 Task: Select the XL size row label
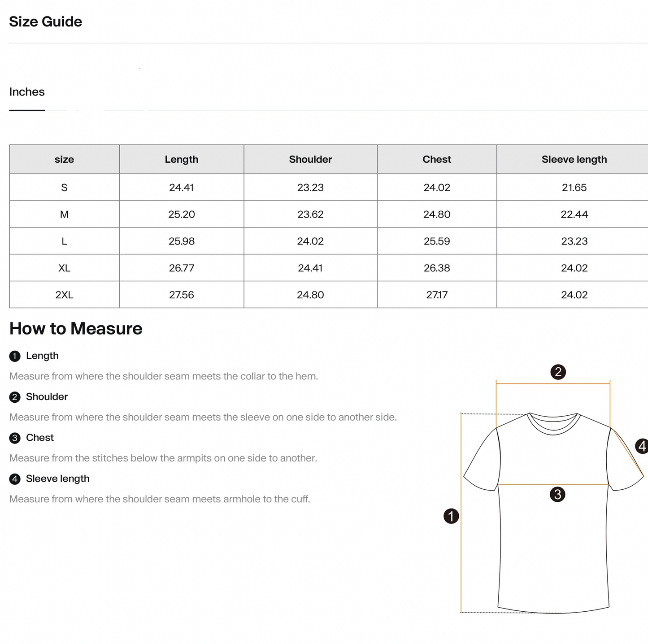tap(64, 268)
